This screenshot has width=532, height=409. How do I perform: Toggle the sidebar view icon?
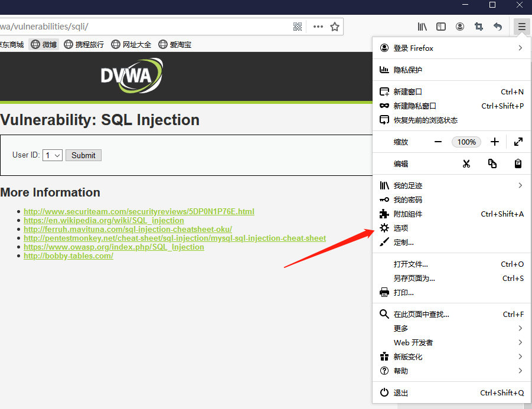441,27
